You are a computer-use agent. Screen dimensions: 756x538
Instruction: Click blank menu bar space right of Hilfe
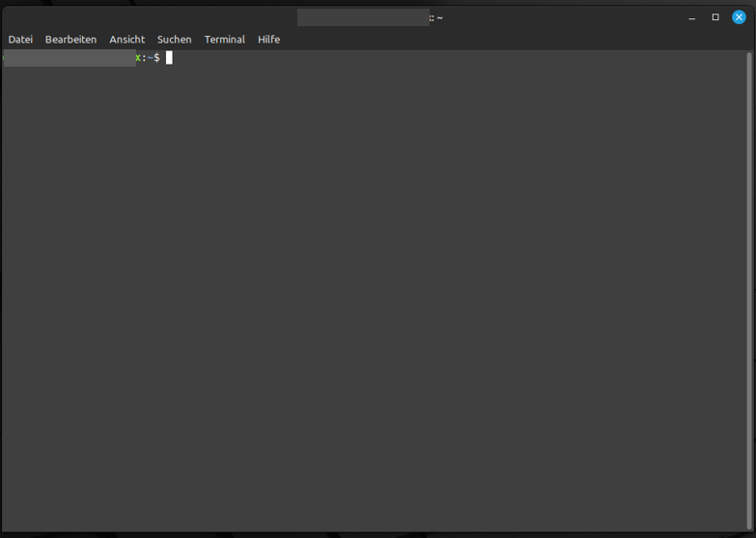(x=483, y=40)
